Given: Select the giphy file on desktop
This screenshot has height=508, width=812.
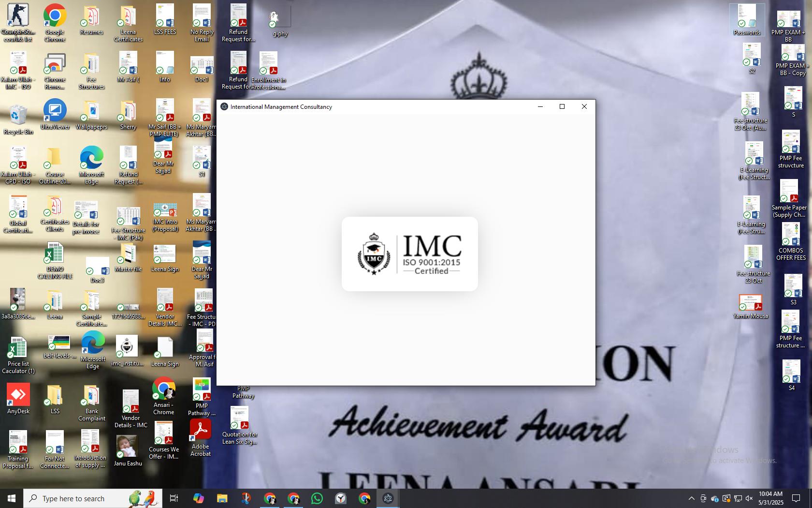Looking at the screenshot, I should [280, 23].
